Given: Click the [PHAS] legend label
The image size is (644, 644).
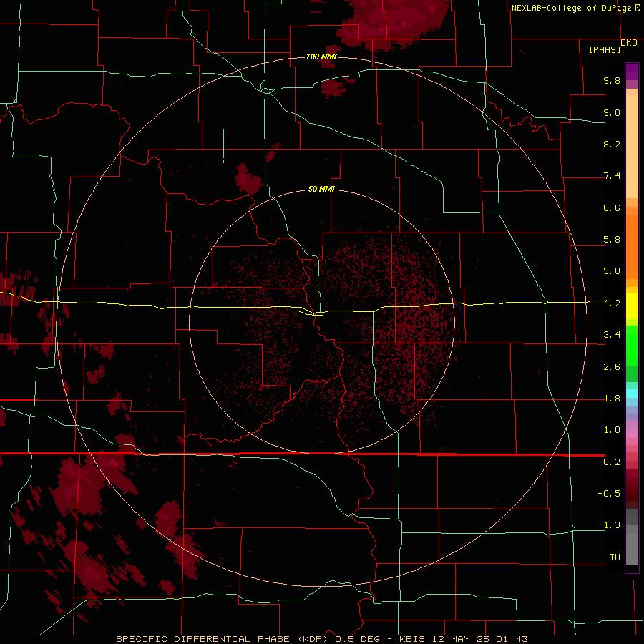Looking at the screenshot, I should [605, 49].
